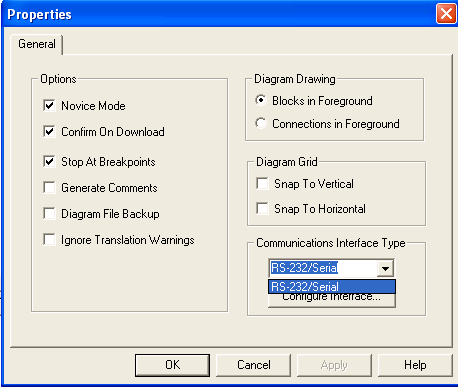Confirm settings with the OK button
458x387 pixels.
tap(172, 365)
